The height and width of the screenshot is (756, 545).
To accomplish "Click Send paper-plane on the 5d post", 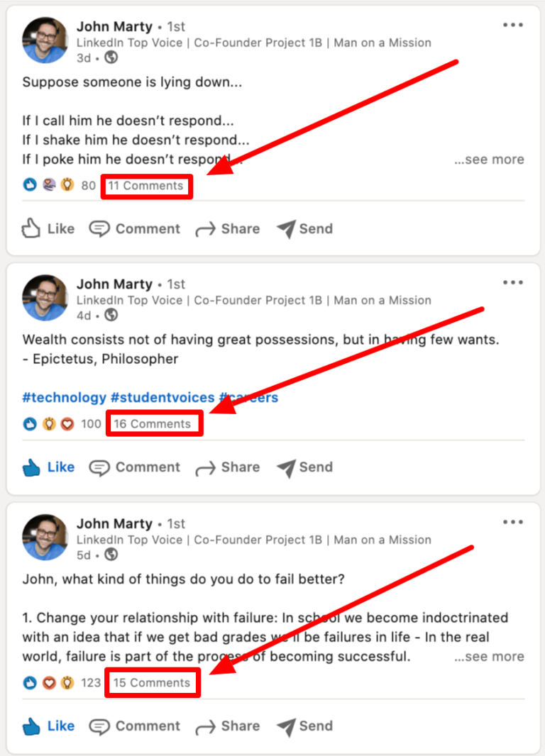I will 287,727.
